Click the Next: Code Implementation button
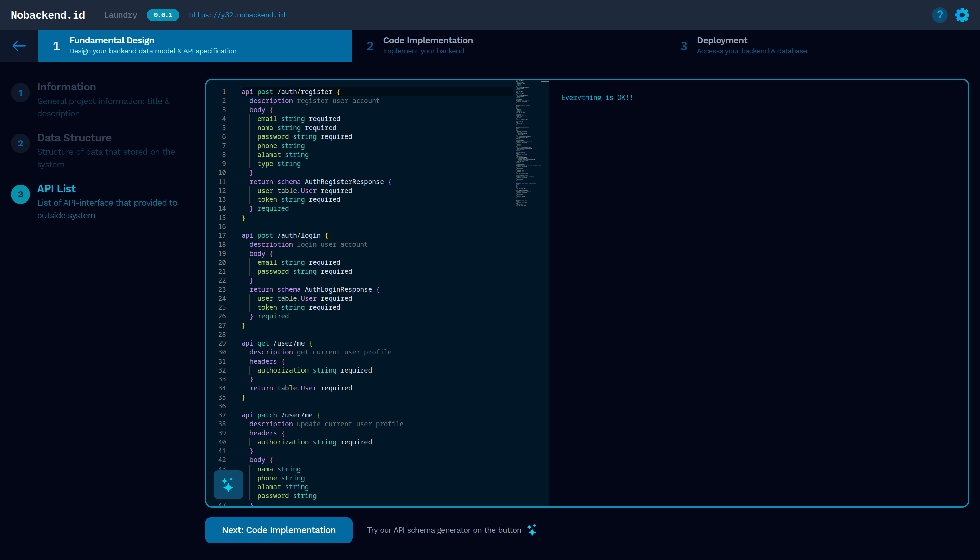 click(279, 530)
